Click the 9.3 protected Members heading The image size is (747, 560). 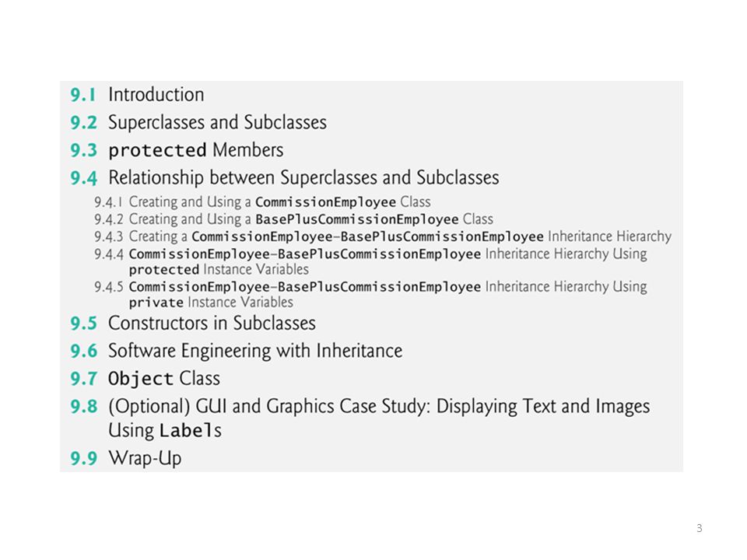(x=177, y=150)
